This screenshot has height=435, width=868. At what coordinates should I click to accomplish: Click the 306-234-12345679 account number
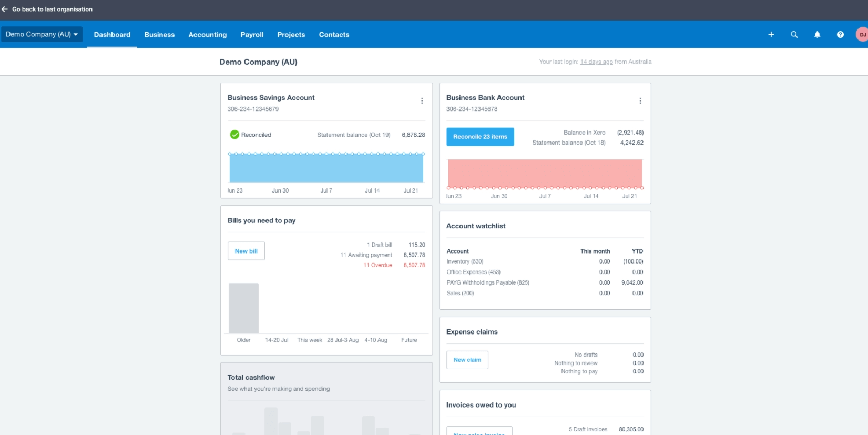coord(253,109)
